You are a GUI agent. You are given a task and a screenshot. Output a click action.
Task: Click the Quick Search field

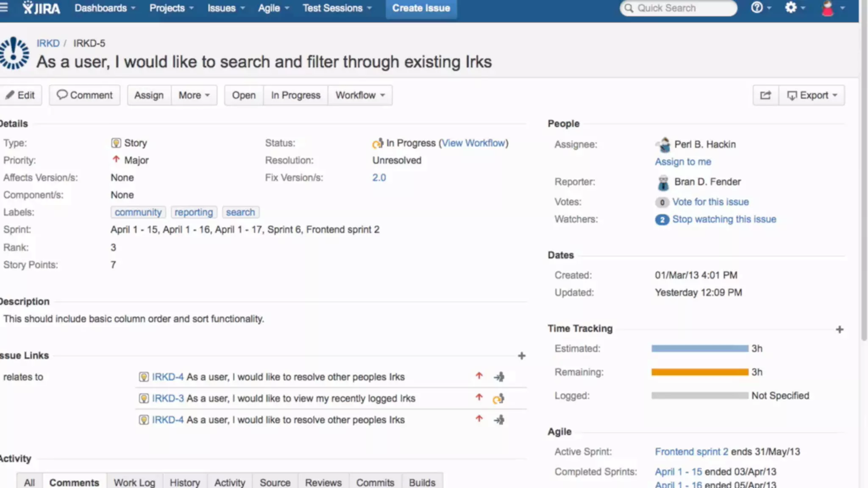pyautogui.click(x=678, y=8)
